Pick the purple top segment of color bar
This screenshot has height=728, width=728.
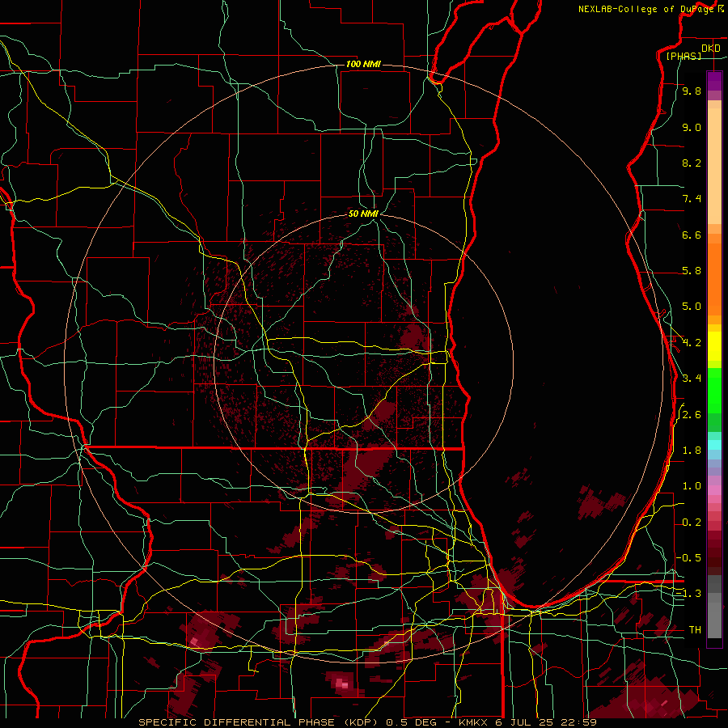click(714, 81)
